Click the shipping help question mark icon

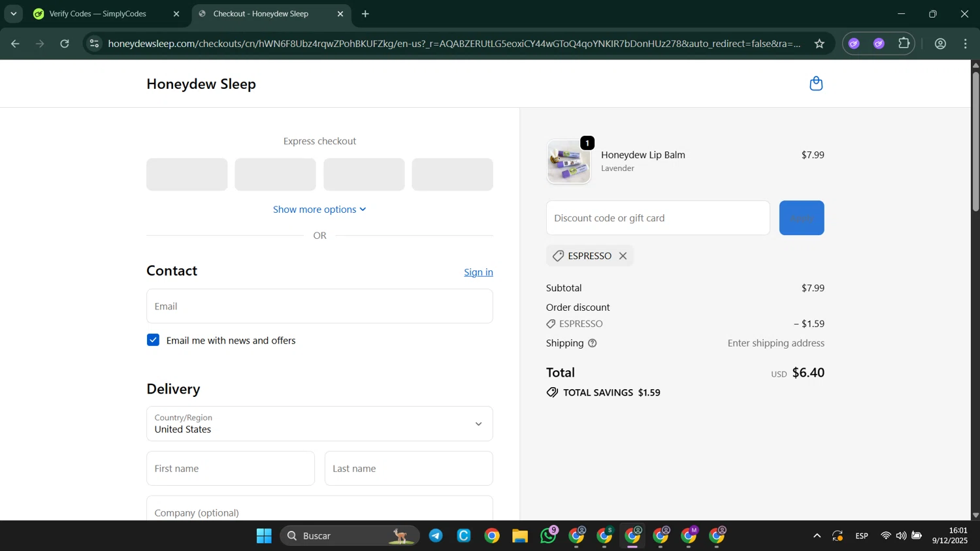(x=593, y=343)
